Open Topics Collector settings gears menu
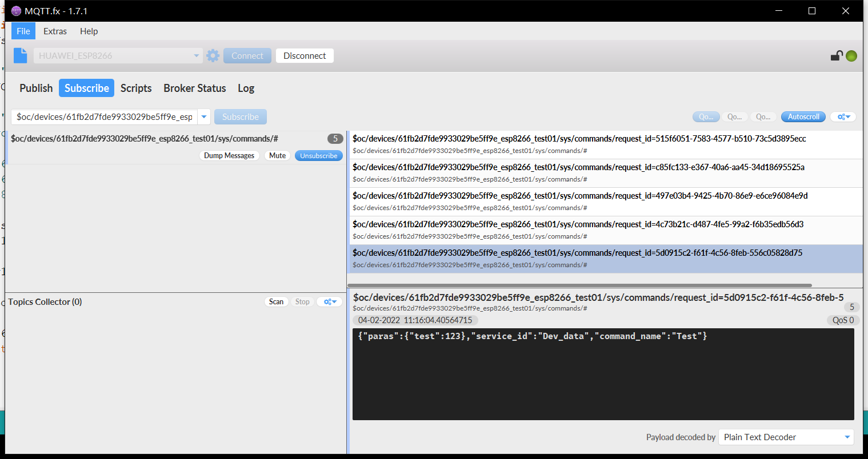This screenshot has width=868, height=459. click(x=330, y=302)
